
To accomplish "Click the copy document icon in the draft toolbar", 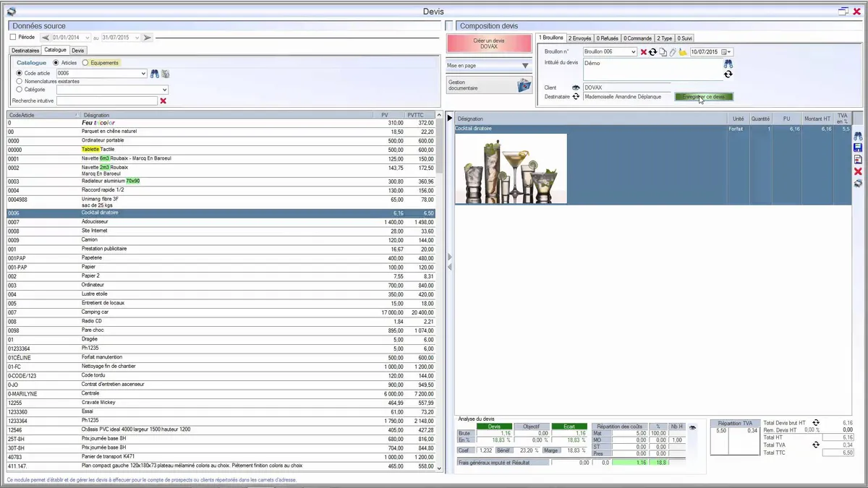I will click(663, 52).
